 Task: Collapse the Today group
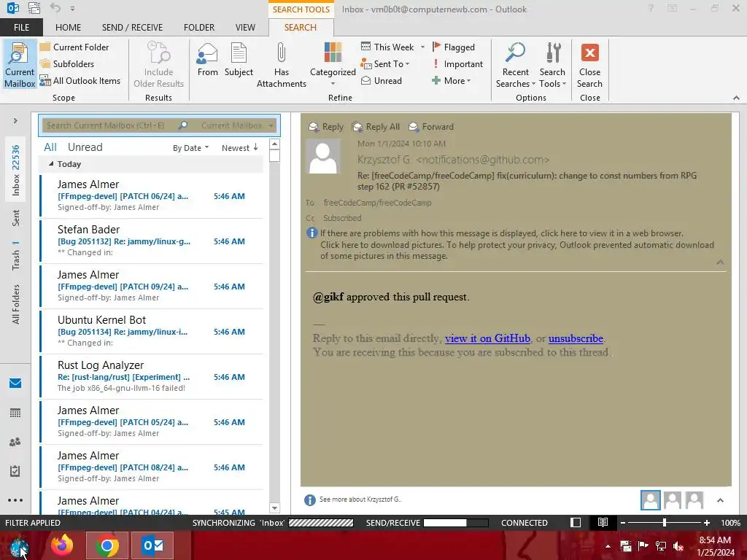pos(51,164)
